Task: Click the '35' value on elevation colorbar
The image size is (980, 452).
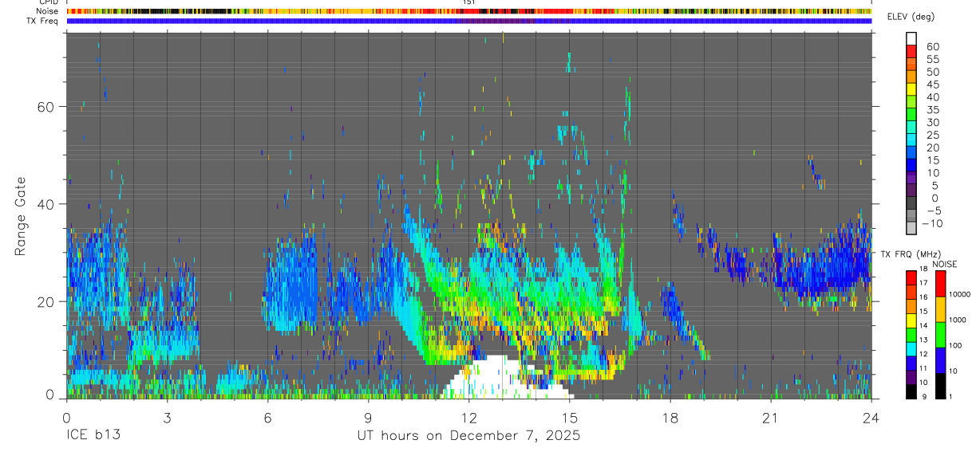Action: tap(932, 110)
